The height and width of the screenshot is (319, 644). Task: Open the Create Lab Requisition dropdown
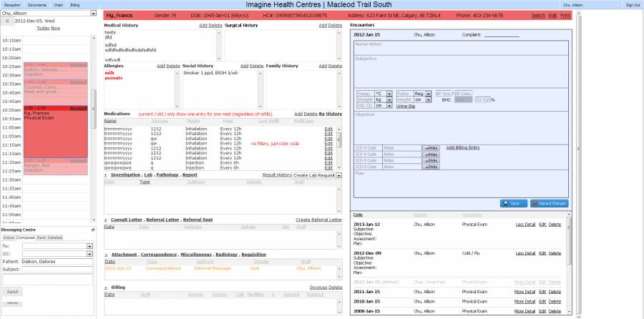click(339, 175)
